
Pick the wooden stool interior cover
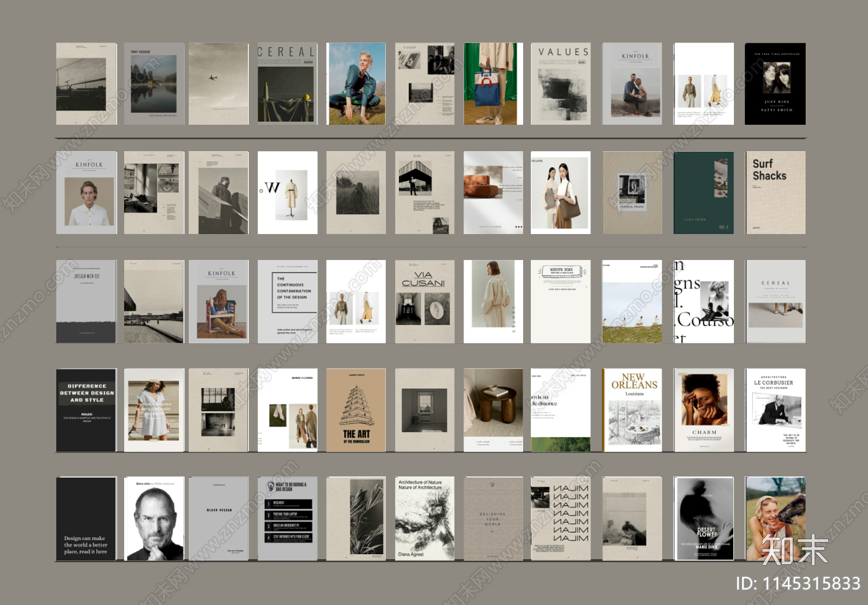coord(493,410)
